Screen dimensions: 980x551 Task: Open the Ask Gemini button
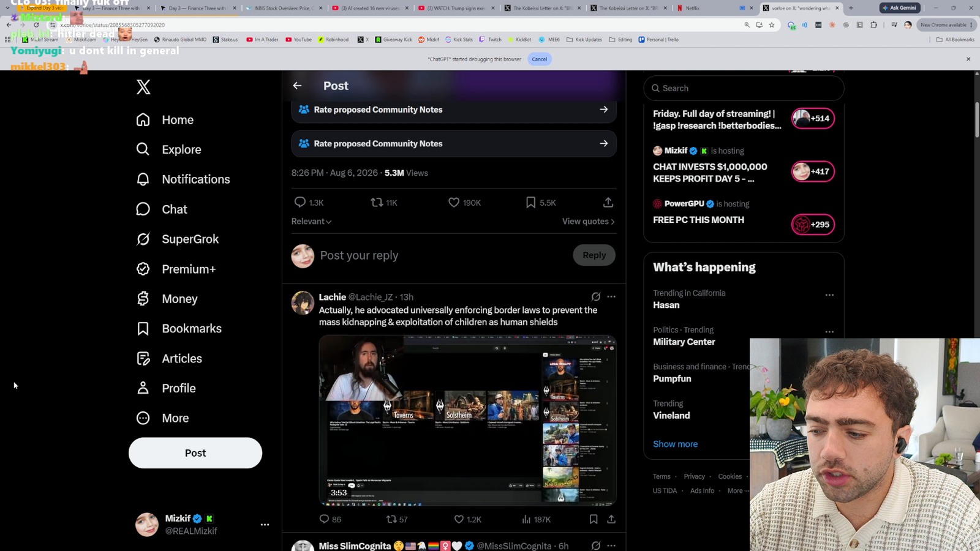coord(900,8)
